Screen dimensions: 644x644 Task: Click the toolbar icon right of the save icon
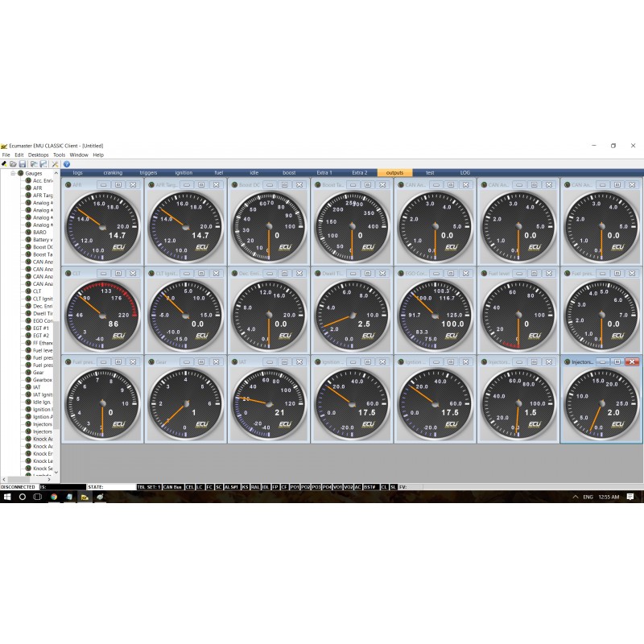(x=34, y=164)
